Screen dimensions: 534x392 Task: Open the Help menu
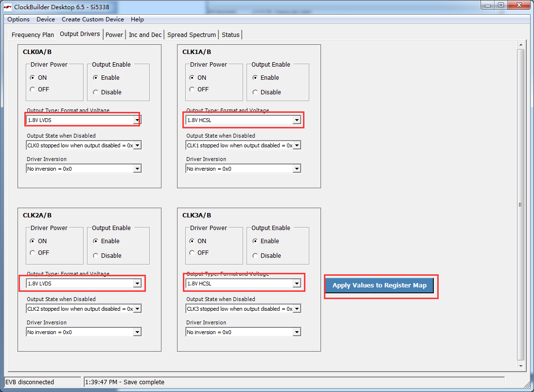coord(137,19)
